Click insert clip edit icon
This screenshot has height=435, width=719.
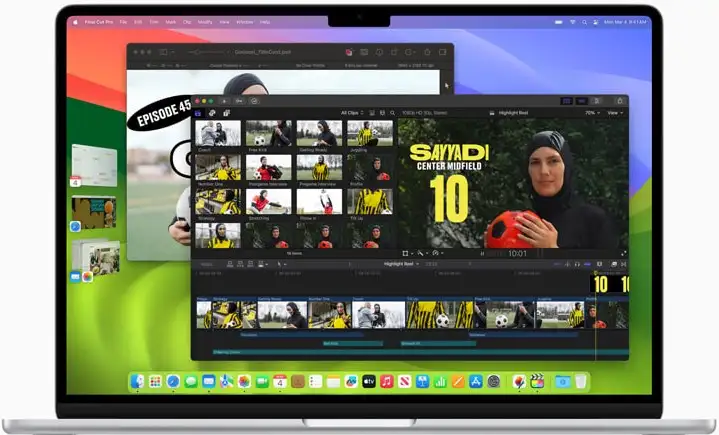click(x=240, y=264)
